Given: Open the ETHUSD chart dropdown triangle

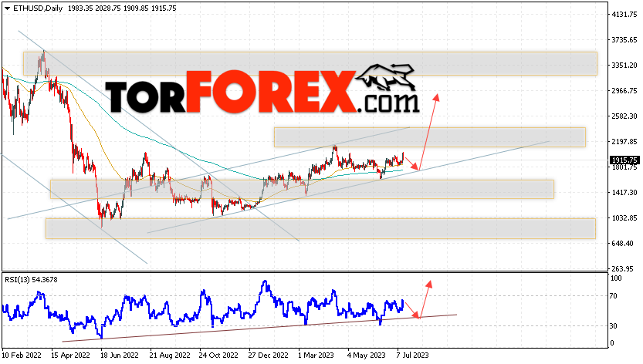Looking at the screenshot, I should (x=7, y=8).
